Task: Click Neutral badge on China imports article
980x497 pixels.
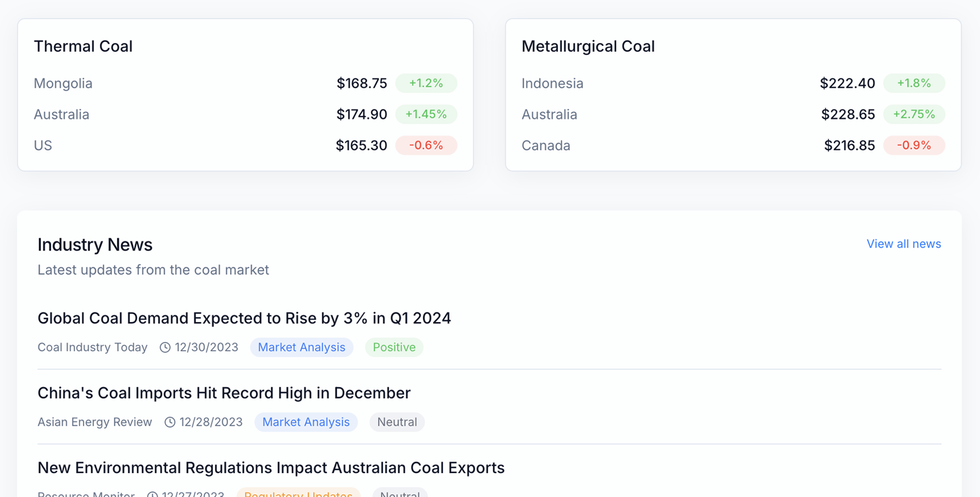Action: pyautogui.click(x=397, y=422)
